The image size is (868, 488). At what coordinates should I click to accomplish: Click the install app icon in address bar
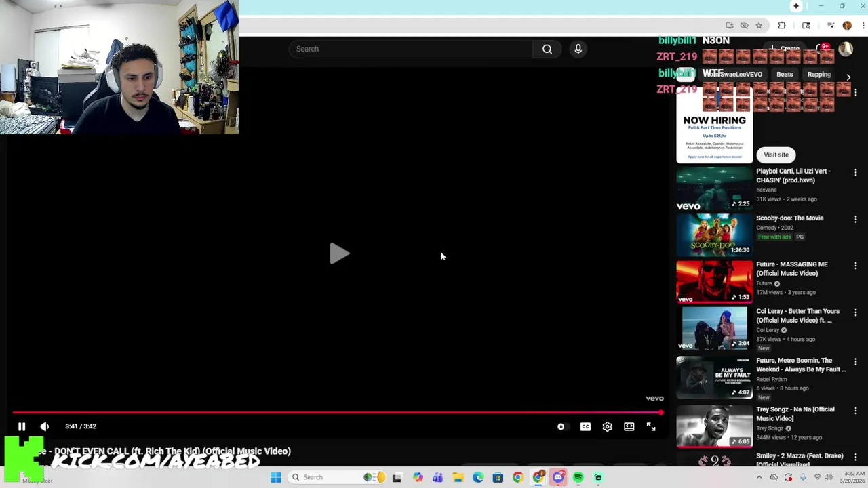(730, 26)
